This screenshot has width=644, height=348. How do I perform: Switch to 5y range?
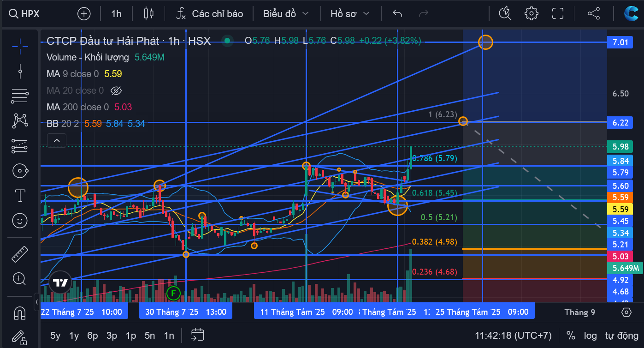(x=55, y=336)
